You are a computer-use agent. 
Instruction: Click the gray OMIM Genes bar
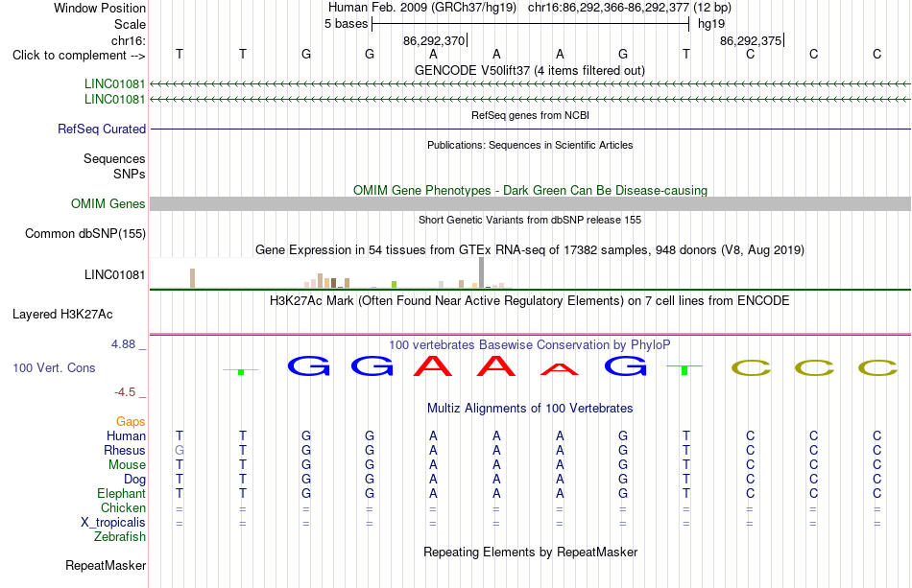pos(531,203)
